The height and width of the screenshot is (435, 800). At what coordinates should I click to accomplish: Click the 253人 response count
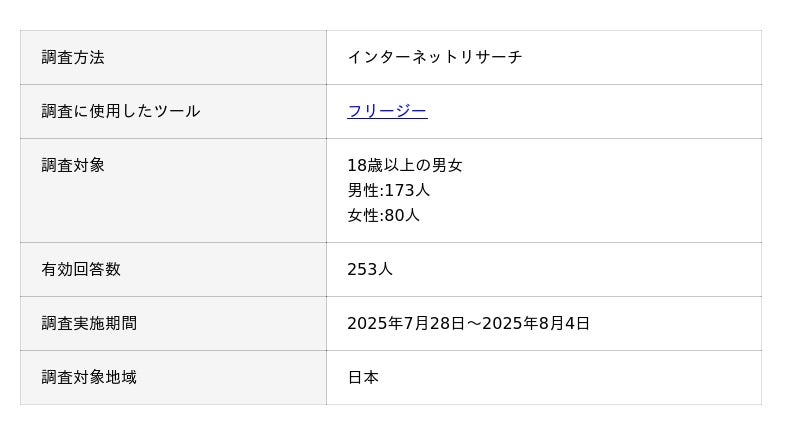370,269
